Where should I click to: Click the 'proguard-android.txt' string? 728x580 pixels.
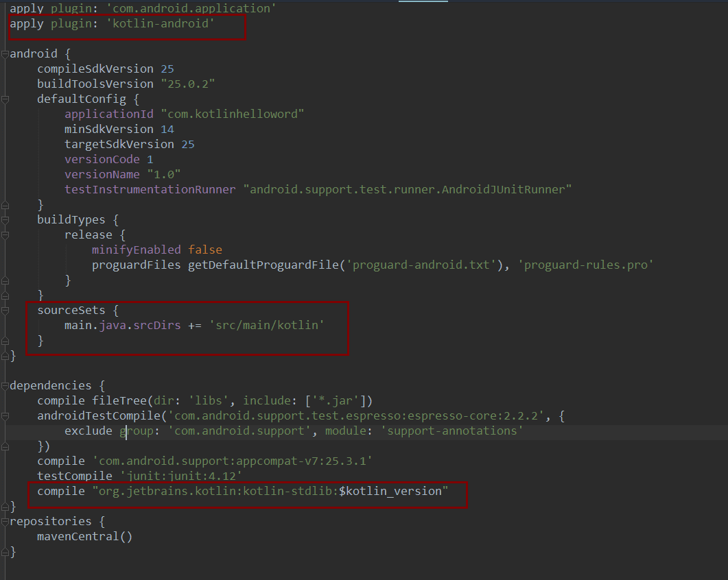[421, 265]
